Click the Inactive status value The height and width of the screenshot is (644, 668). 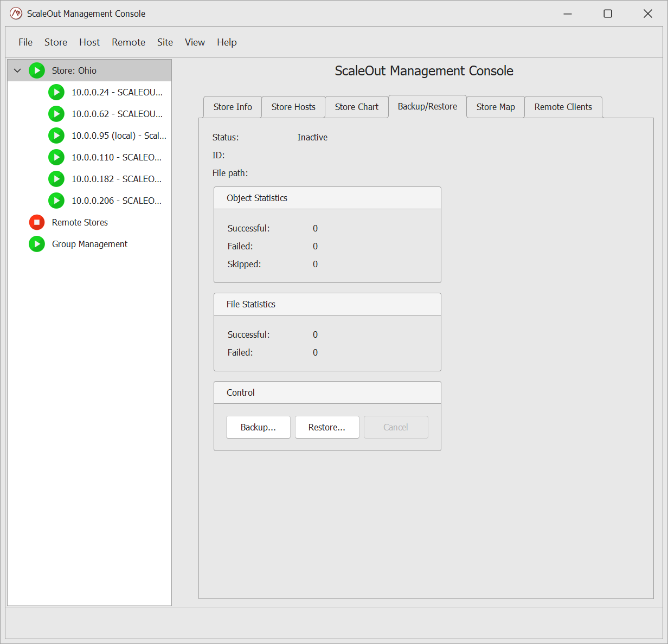[312, 138]
